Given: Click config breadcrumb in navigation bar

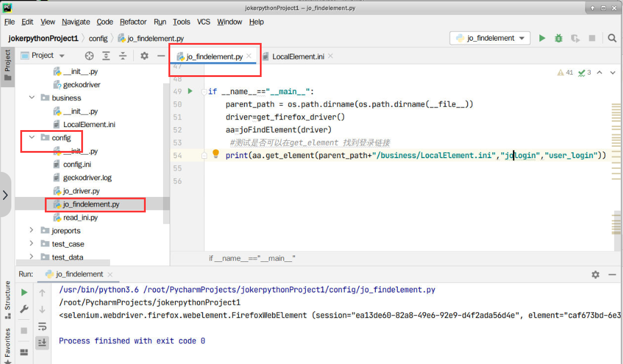Looking at the screenshot, I should [98, 39].
